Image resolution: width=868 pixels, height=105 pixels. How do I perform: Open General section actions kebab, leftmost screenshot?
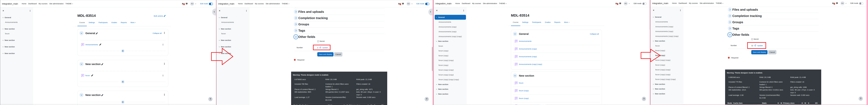(x=164, y=33)
